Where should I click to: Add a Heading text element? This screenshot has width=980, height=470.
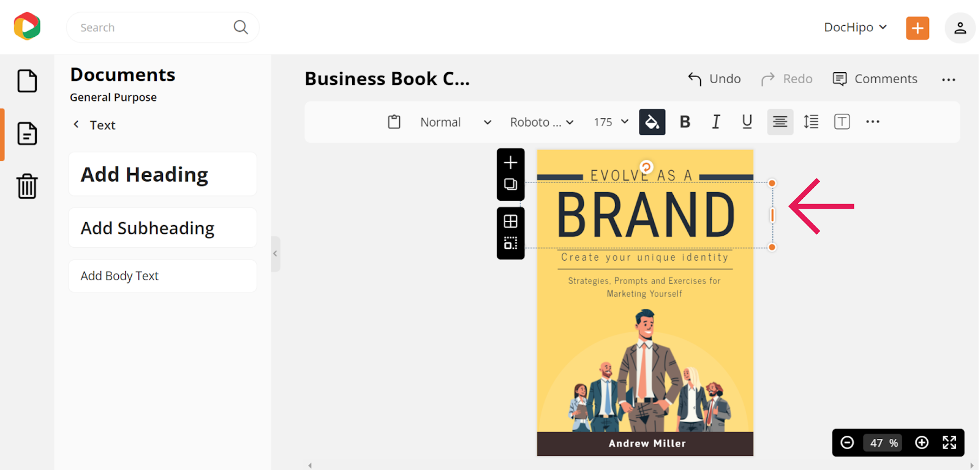point(163,174)
